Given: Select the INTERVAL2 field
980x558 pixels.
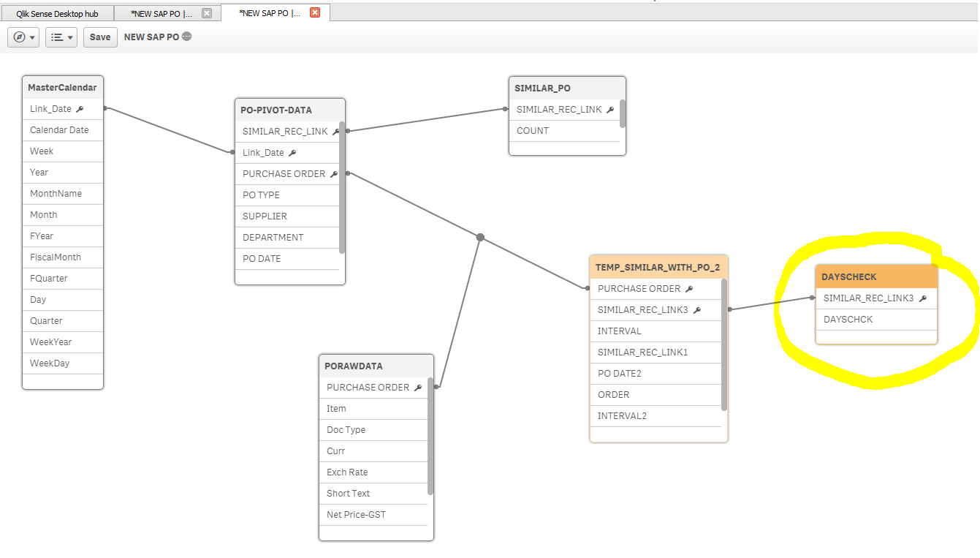Looking at the screenshot, I should click(x=656, y=416).
